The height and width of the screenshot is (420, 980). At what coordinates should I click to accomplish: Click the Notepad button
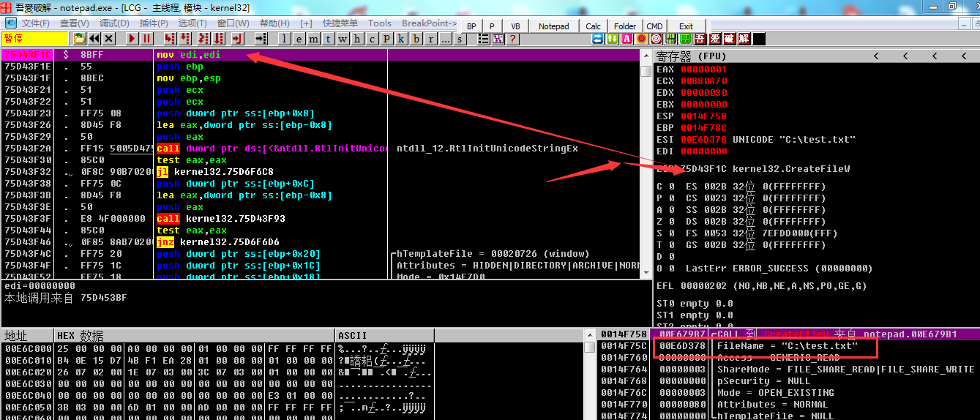[x=553, y=26]
